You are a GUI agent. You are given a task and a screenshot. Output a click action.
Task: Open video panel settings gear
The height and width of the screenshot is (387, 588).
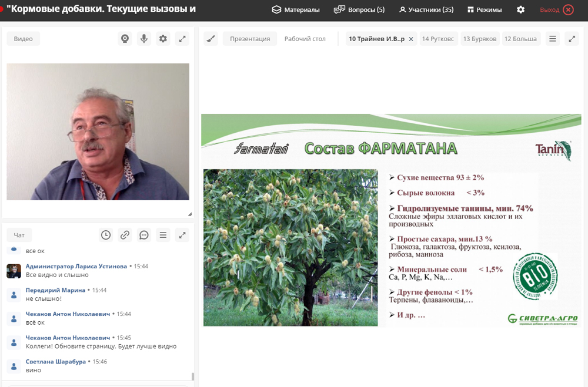pos(163,39)
